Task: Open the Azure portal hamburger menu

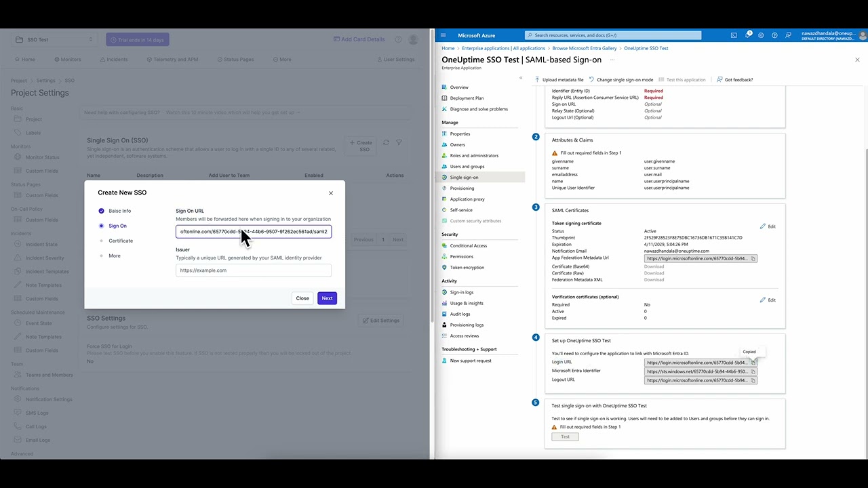Action: (x=443, y=35)
